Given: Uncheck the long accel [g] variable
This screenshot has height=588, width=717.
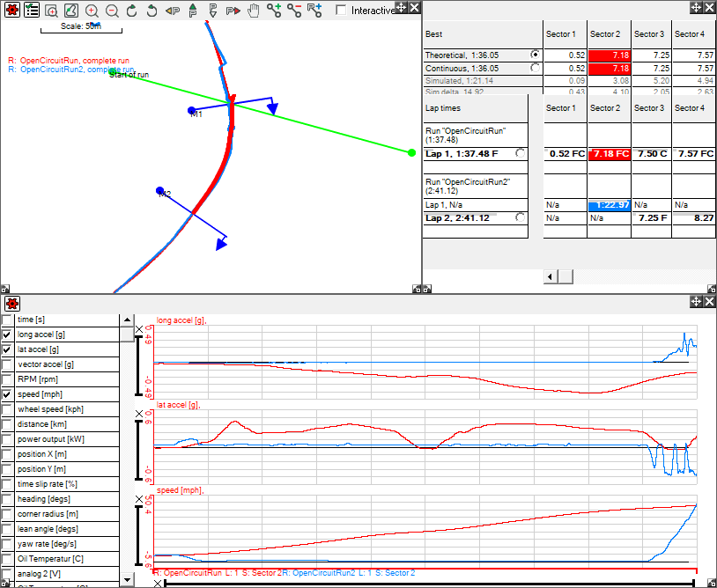Looking at the screenshot, I should [x=8, y=335].
